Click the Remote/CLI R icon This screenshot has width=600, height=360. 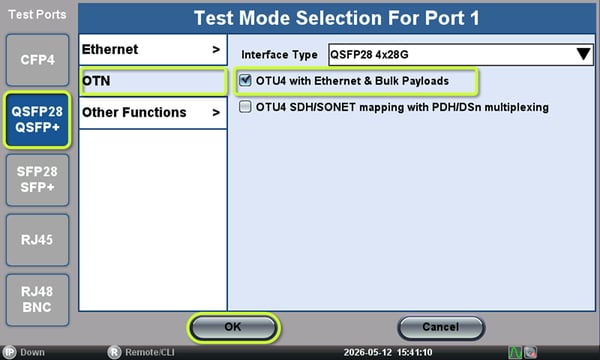pyautogui.click(x=114, y=352)
